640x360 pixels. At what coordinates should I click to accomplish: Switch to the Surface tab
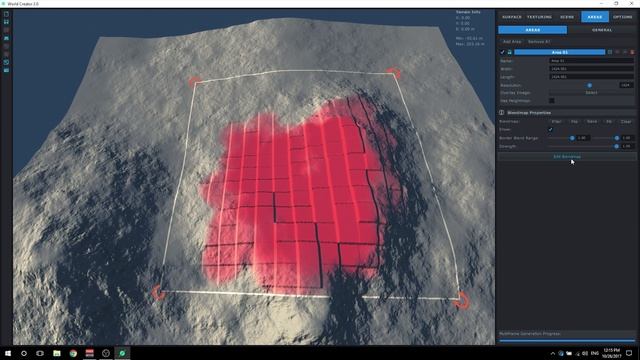pos(511,17)
